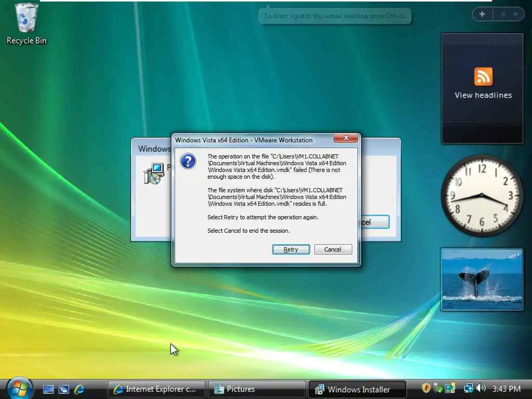Click the VMware Ctrl+G input hint tooltip
Viewport: 532px width, 399px height.
335,16
